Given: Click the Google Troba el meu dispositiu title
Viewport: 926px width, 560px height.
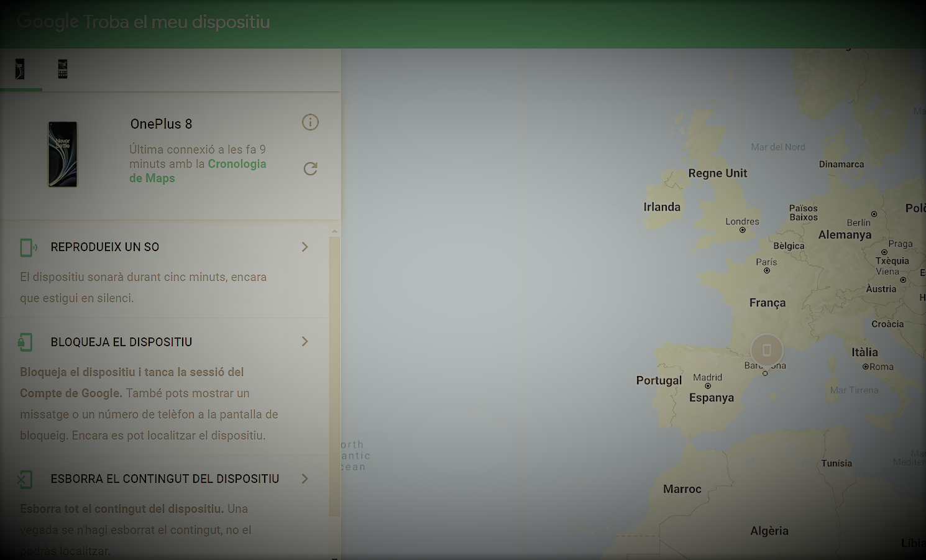Looking at the screenshot, I should click(144, 22).
